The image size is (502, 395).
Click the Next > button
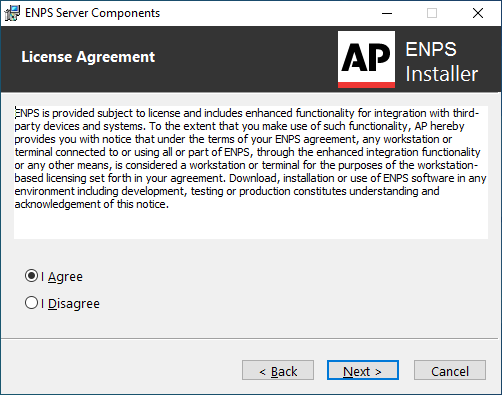(x=363, y=370)
